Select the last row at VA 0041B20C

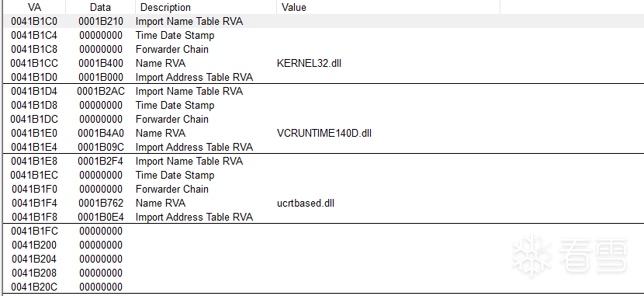324,287
